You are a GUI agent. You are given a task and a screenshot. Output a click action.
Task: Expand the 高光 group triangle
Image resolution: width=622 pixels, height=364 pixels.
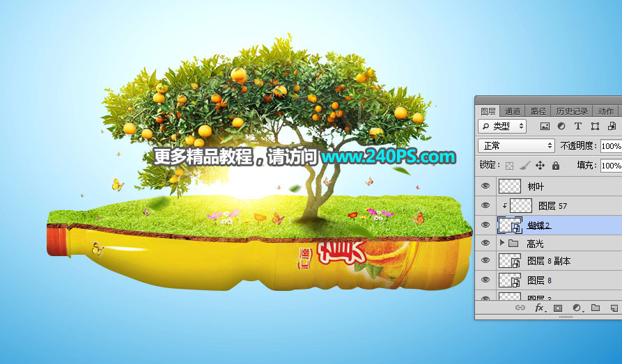click(502, 243)
